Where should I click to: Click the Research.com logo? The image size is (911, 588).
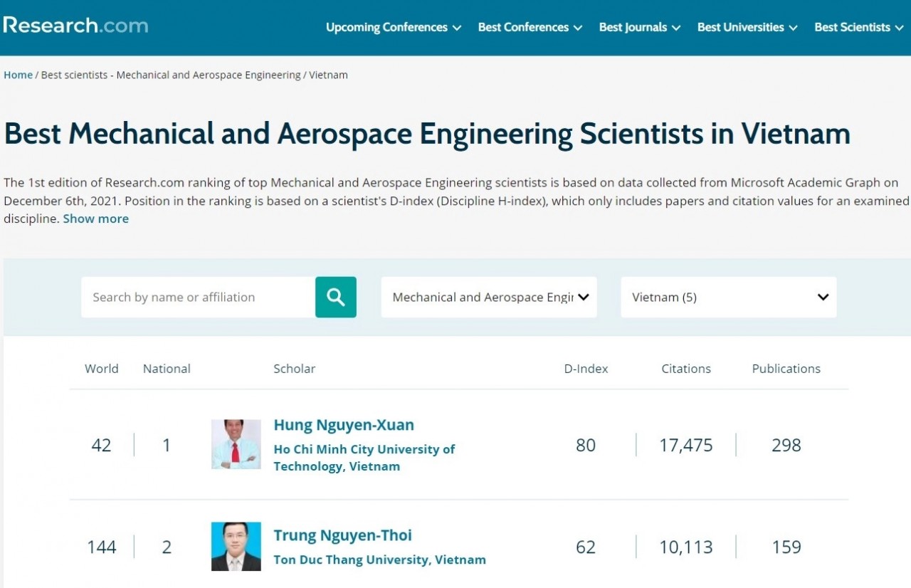coord(75,26)
